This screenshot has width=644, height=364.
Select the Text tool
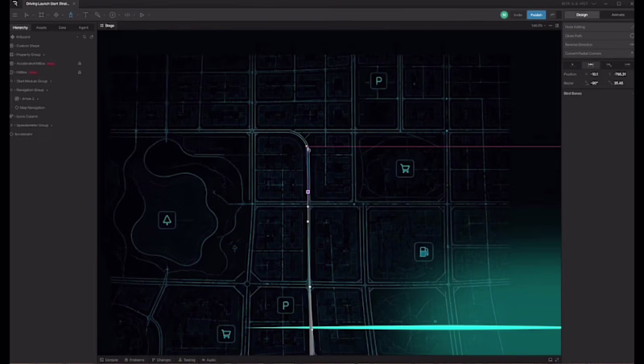(x=85, y=14)
